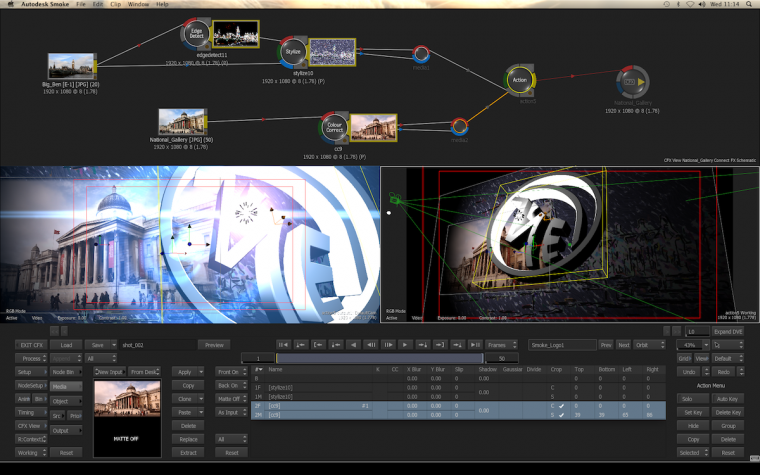Open the Default view dropdown

727,359
